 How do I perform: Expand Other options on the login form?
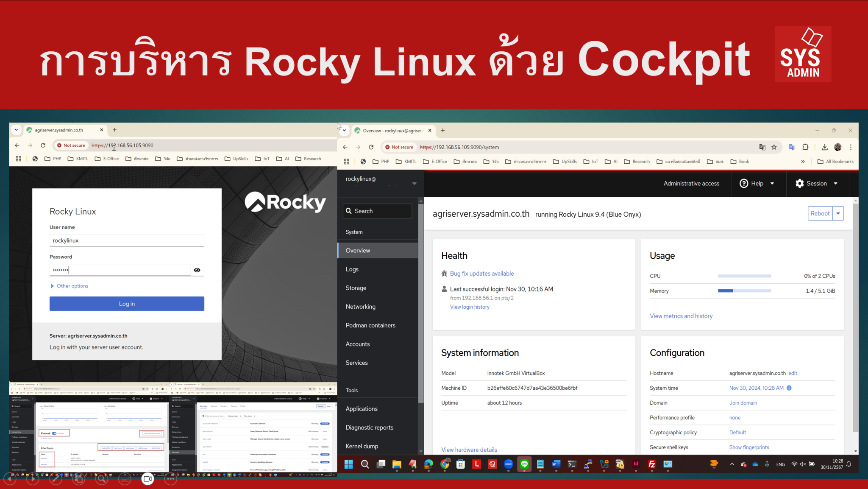69,286
